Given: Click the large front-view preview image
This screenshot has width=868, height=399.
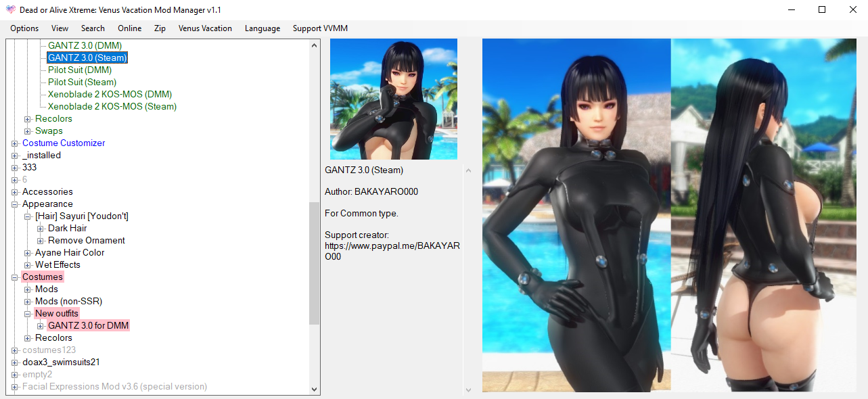Looking at the screenshot, I should point(576,215).
